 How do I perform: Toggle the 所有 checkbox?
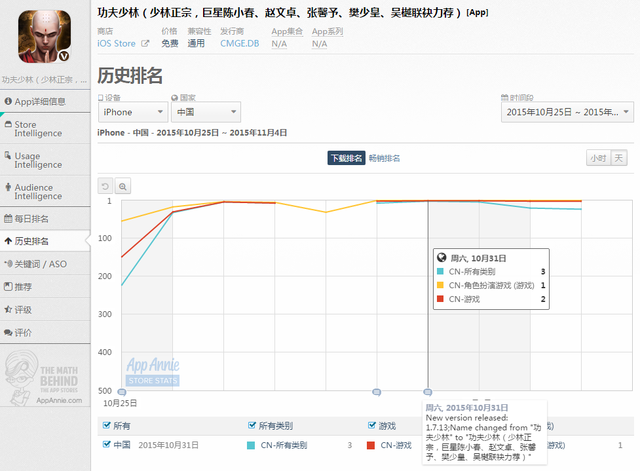point(107,425)
